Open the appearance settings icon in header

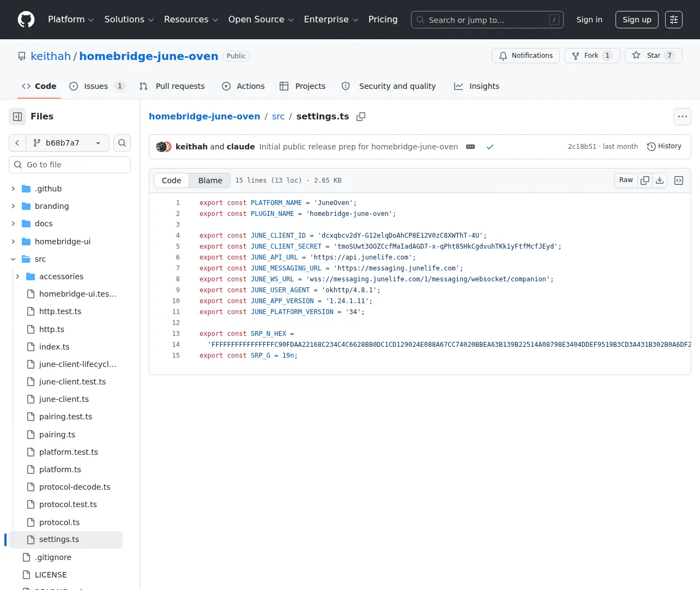pos(674,20)
